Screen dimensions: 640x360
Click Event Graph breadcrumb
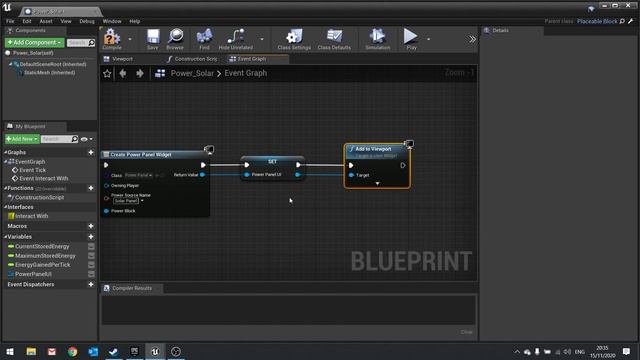[246, 73]
